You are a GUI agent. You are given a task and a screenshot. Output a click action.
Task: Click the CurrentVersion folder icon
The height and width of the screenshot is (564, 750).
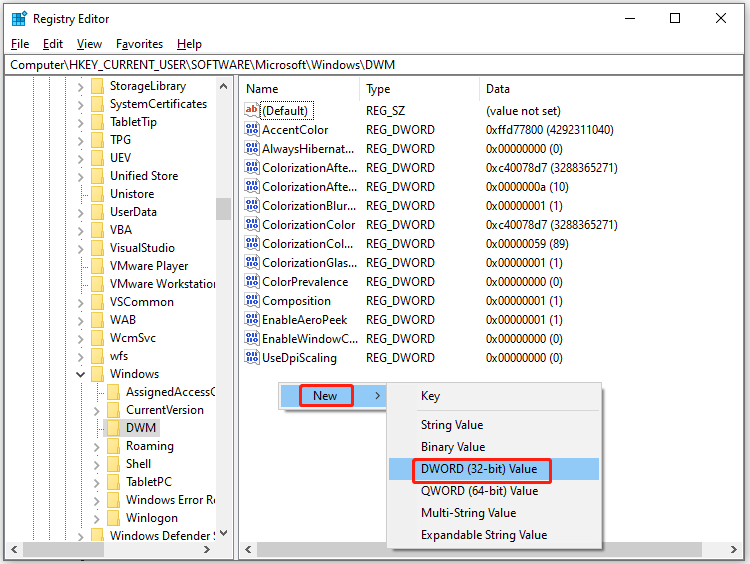[113, 410]
